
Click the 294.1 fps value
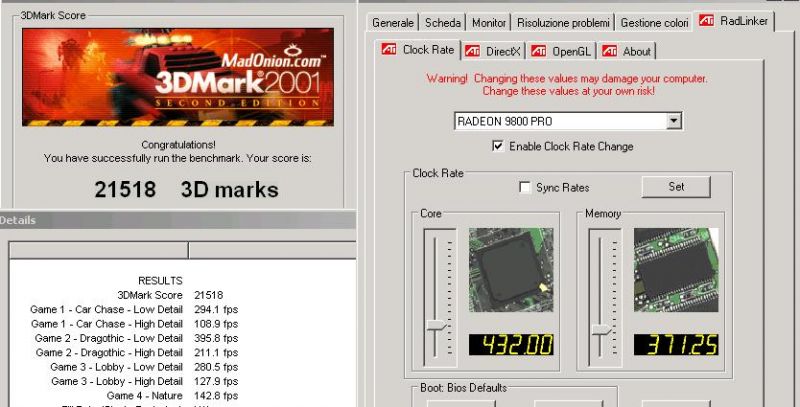[216, 309]
